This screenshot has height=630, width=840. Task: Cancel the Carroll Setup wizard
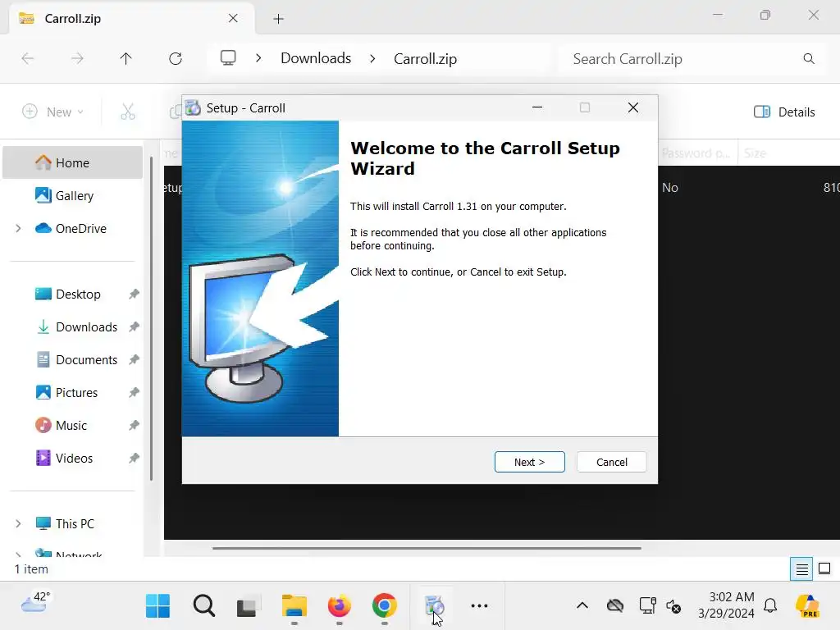611,462
